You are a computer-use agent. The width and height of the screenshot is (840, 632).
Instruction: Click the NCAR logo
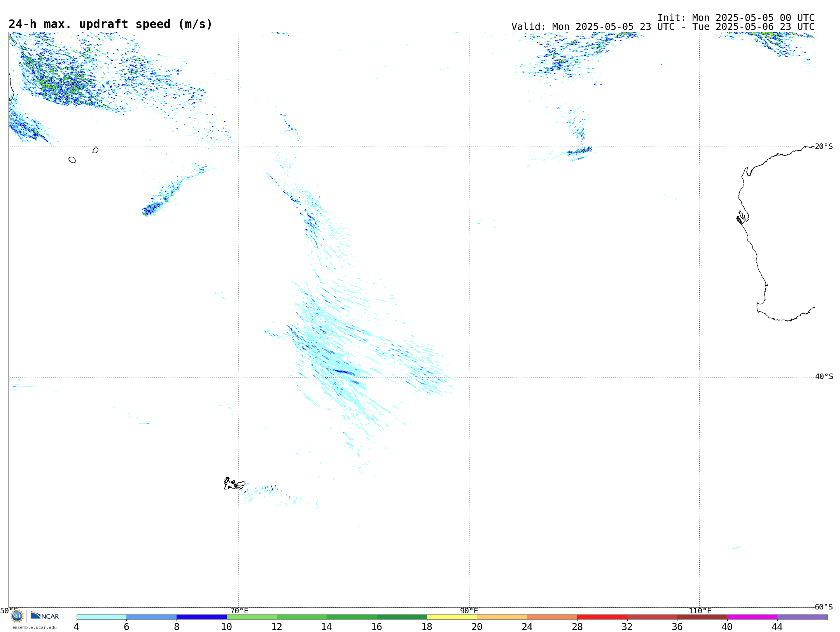(x=45, y=616)
